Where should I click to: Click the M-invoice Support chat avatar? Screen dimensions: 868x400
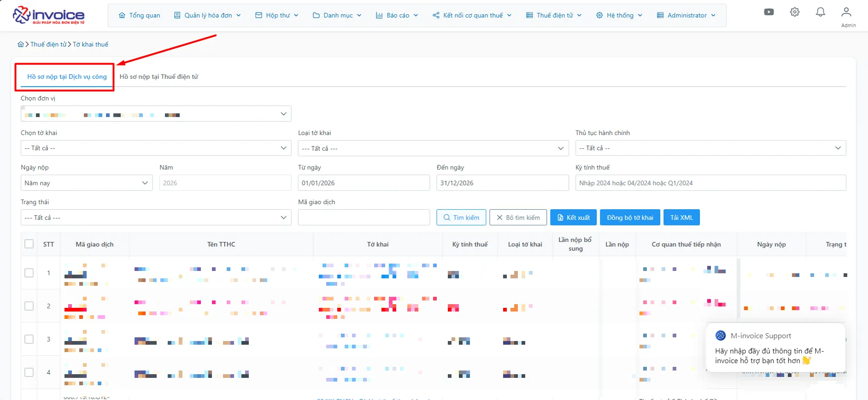[721, 335]
